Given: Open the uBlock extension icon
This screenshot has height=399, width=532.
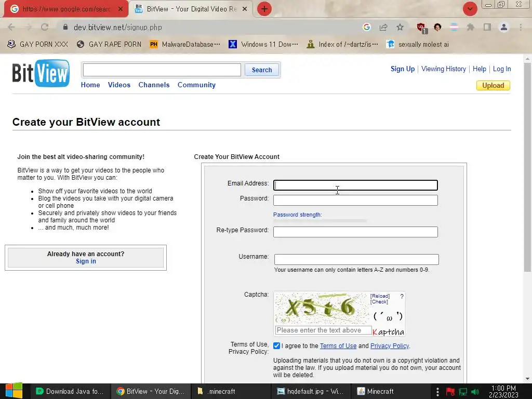Looking at the screenshot, I should pos(422,28).
